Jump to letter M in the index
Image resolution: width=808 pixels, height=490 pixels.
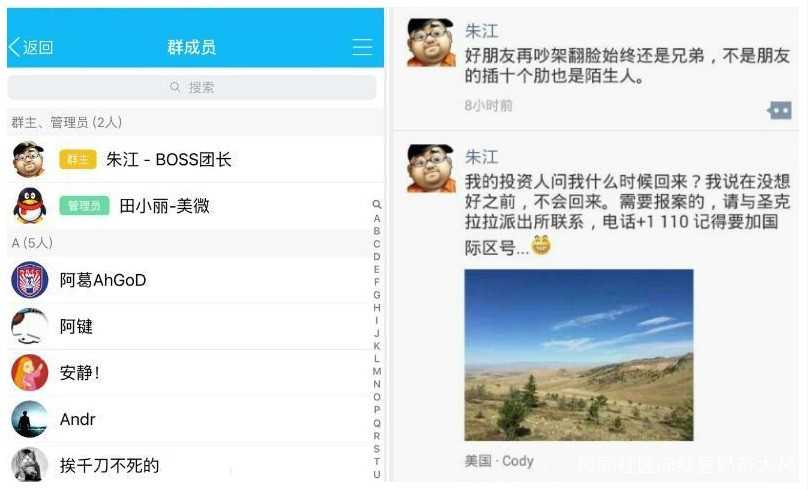377,371
